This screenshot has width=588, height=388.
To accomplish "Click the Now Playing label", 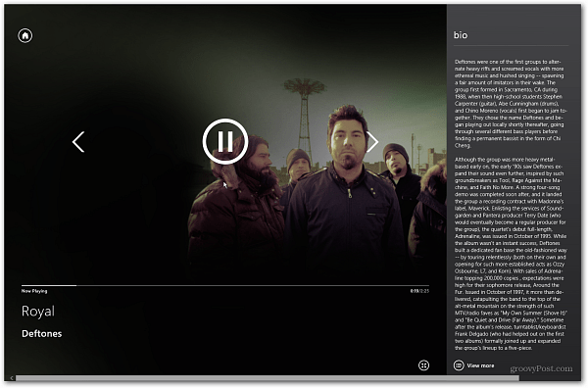I will (x=34, y=291).
